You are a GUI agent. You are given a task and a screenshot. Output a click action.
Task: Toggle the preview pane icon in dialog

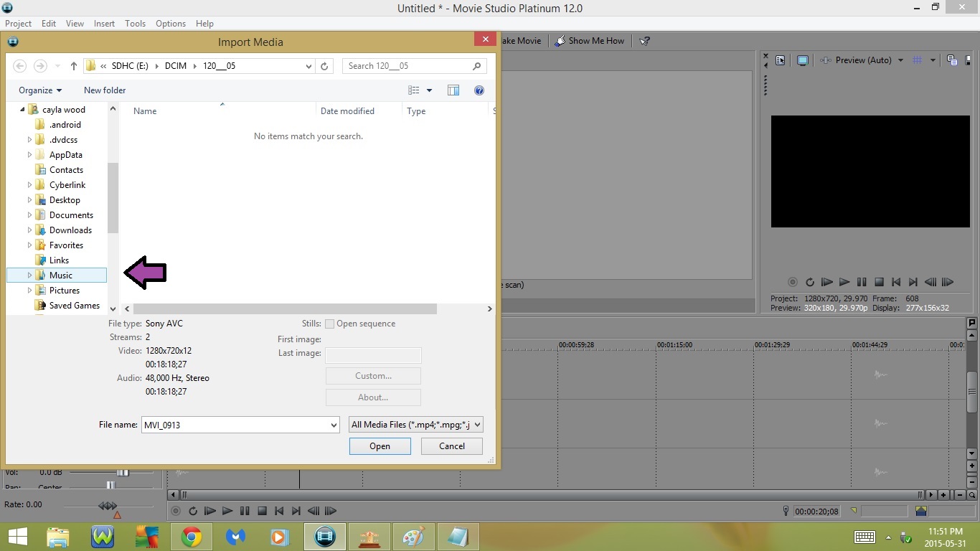pyautogui.click(x=453, y=90)
